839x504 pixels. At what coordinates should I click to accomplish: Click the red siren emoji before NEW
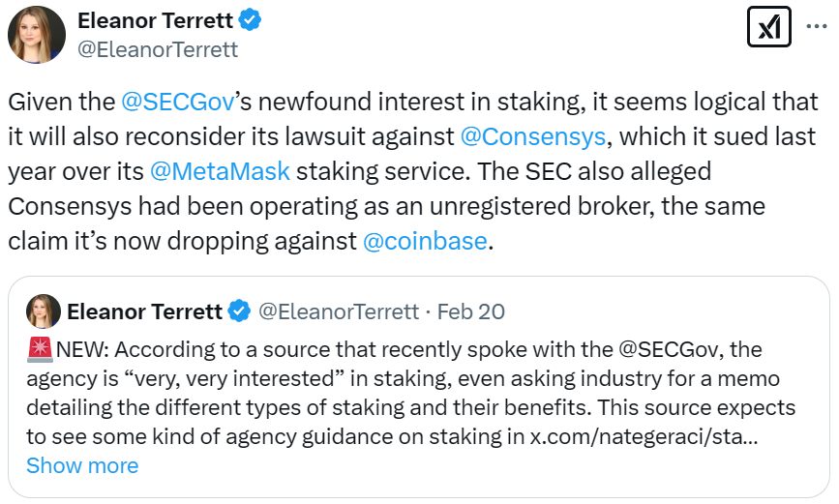pos(40,347)
